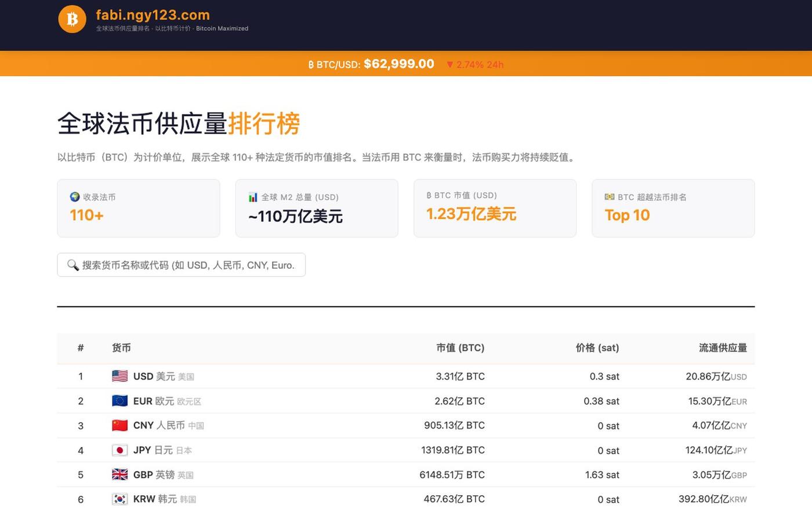Screen dimensions: 812x508
Task: Click rank number 5 in GBP row
Action: pyautogui.click(x=81, y=475)
